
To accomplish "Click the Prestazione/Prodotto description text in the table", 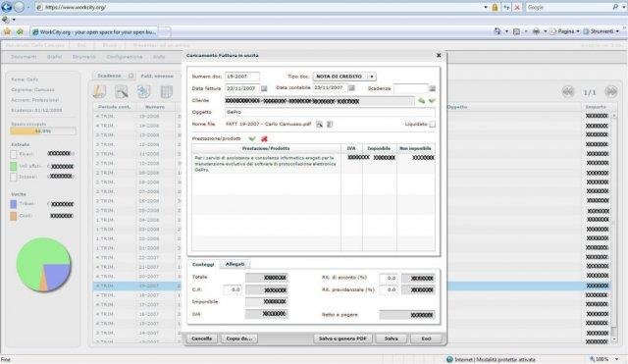I will click(x=265, y=164).
